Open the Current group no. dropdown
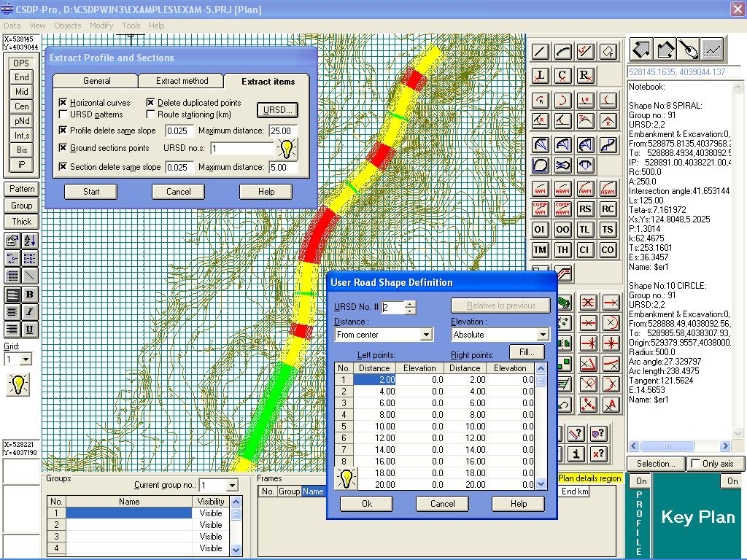The image size is (747, 560). pyautogui.click(x=232, y=485)
